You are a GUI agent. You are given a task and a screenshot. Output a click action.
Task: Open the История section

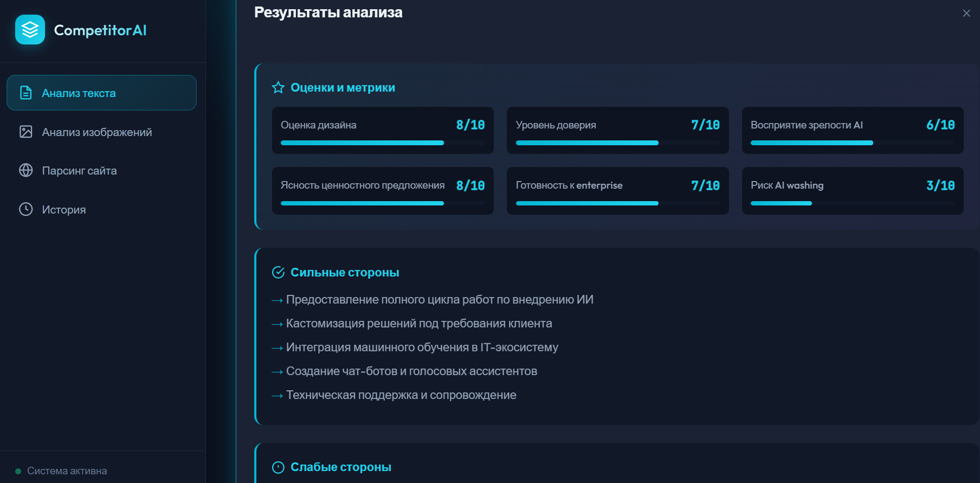point(63,209)
